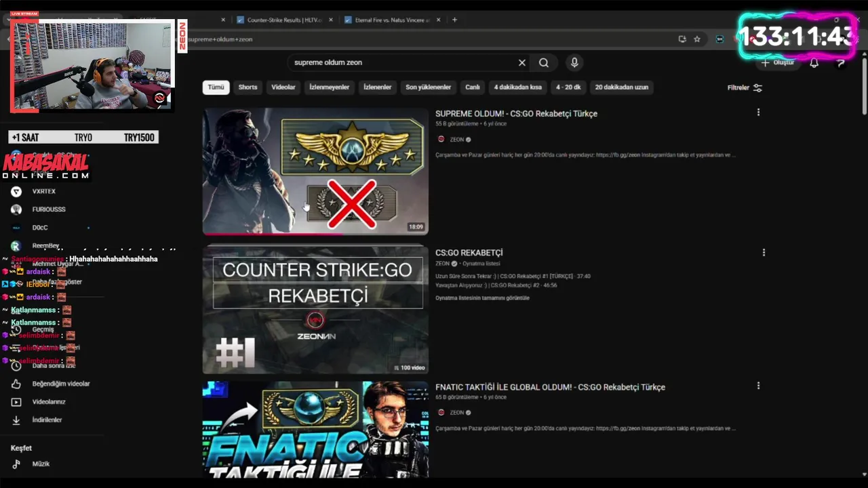Open Beğendiğim videolar in sidebar
Viewport: 868px width, 488px height.
(x=61, y=384)
